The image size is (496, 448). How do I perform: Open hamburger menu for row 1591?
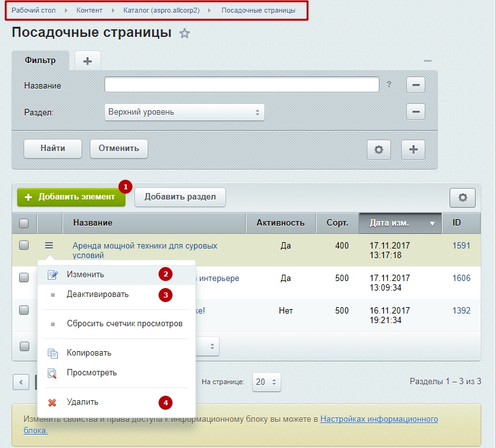[x=49, y=245]
